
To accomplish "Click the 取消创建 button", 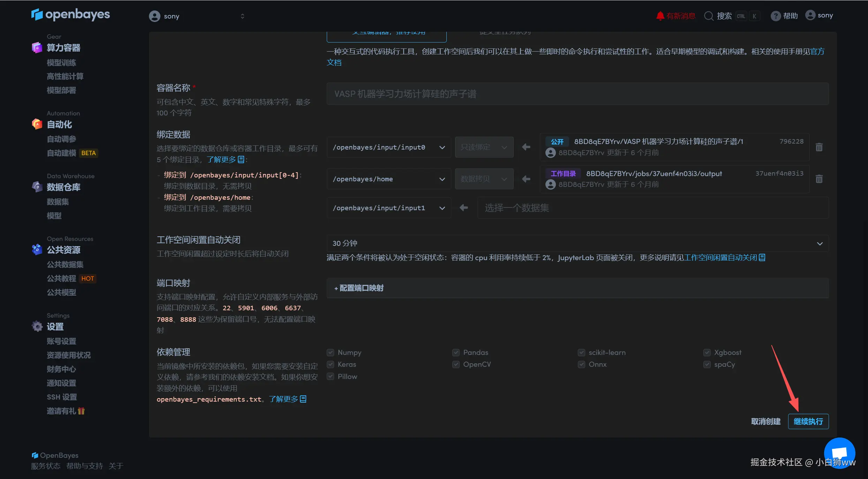I will click(x=765, y=421).
